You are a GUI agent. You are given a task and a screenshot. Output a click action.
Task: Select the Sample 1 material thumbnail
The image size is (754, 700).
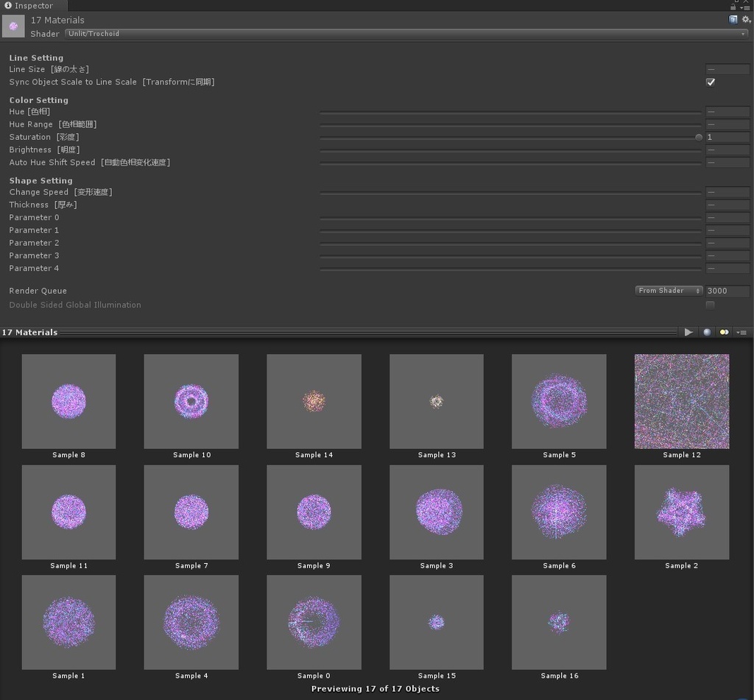pos(68,622)
